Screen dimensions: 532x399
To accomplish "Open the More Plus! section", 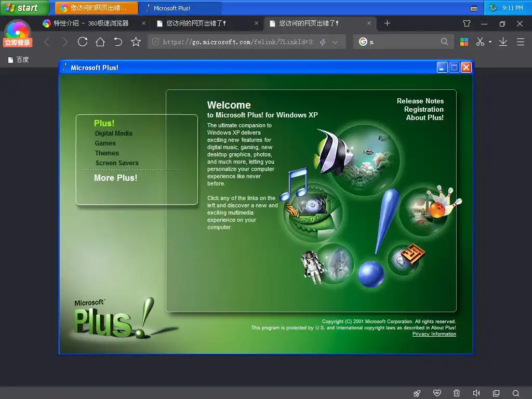I will pyautogui.click(x=116, y=178).
